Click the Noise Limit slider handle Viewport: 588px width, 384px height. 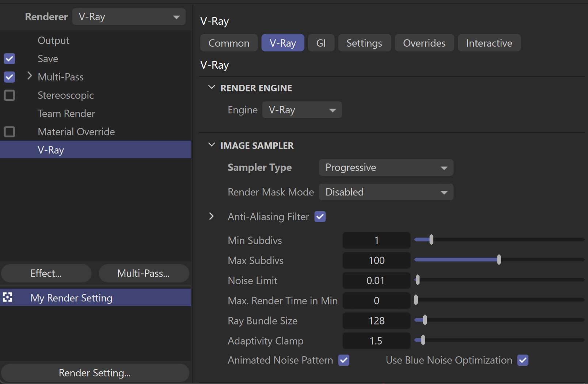pyautogui.click(x=418, y=280)
